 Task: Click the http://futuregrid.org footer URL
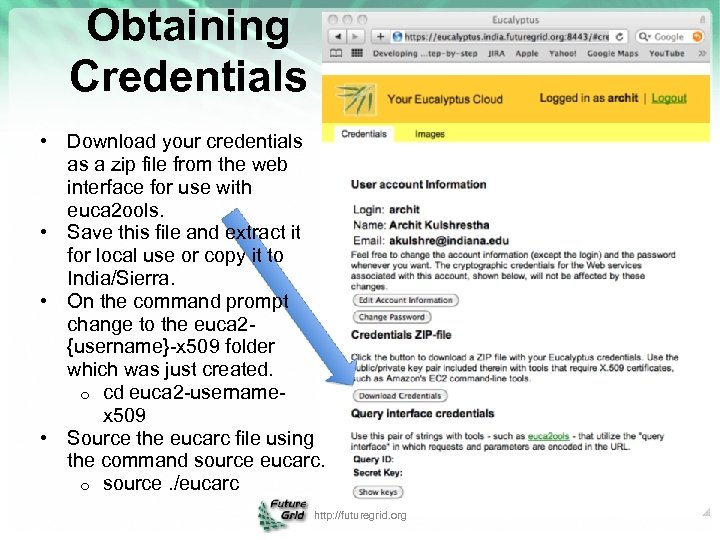click(360, 515)
